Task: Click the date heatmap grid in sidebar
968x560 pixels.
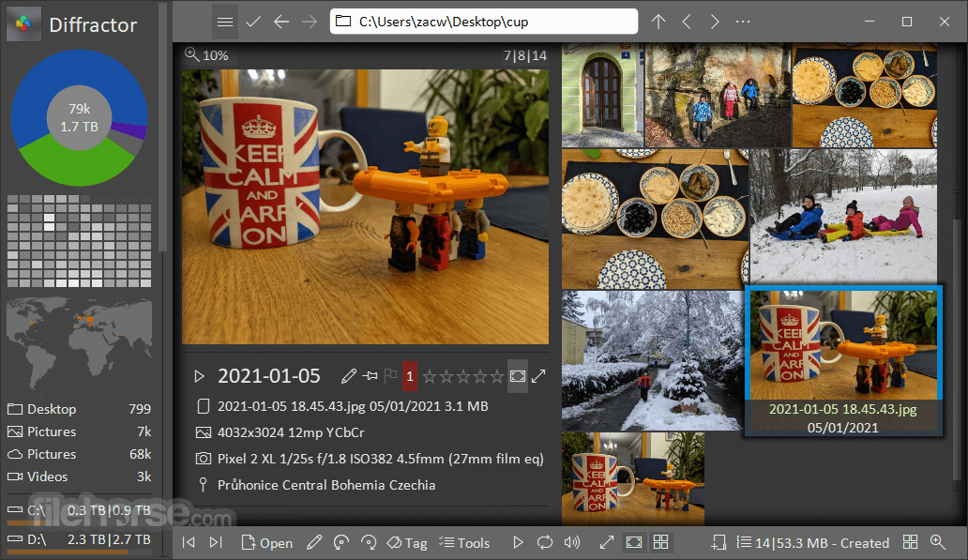Action: (80, 241)
